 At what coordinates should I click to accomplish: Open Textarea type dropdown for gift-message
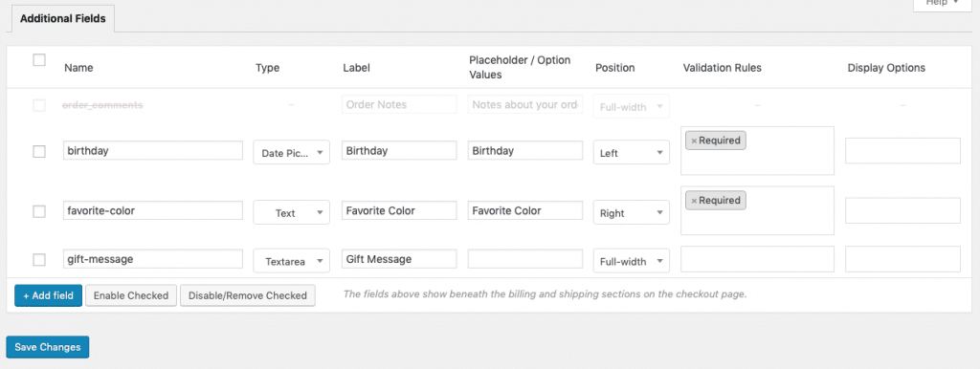click(291, 261)
